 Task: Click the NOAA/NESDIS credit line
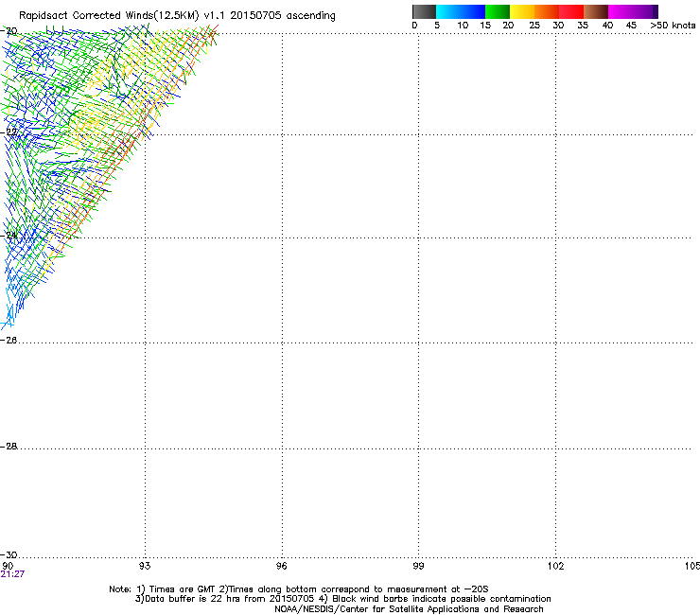(x=409, y=609)
